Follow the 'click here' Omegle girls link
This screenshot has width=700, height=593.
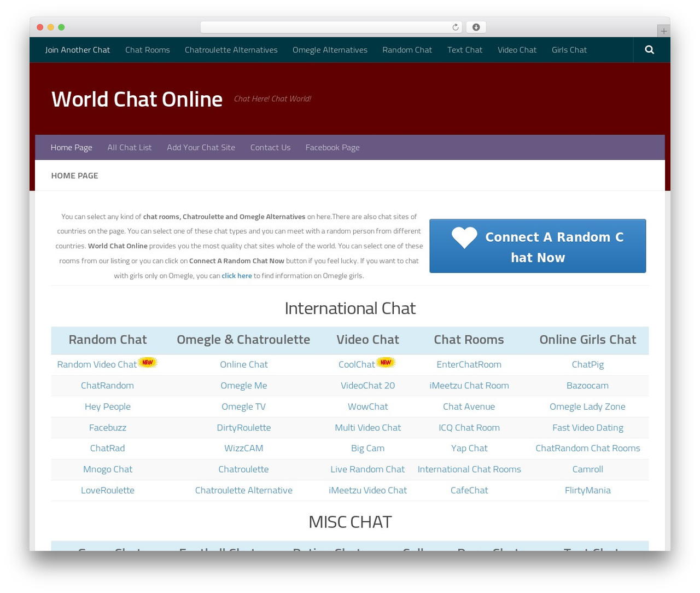click(237, 276)
